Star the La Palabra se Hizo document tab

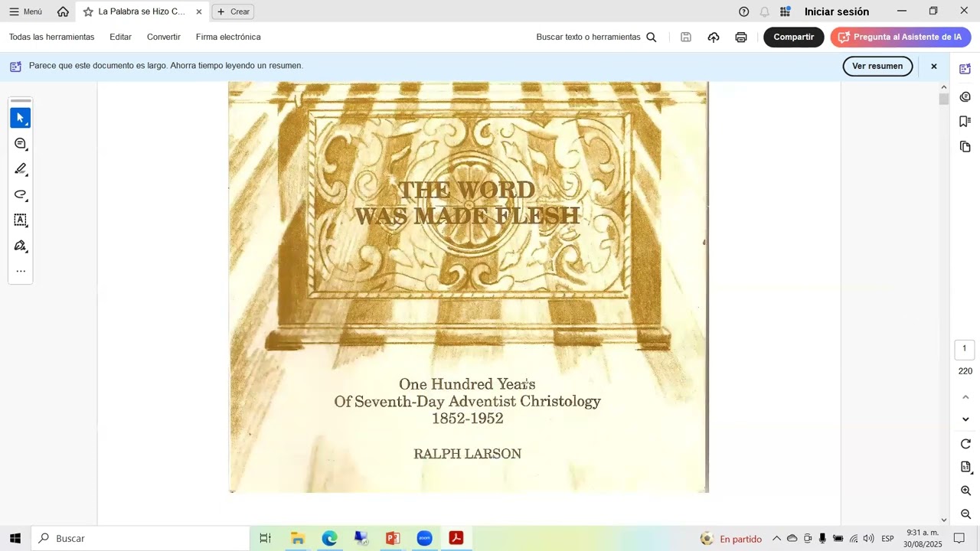88,11
